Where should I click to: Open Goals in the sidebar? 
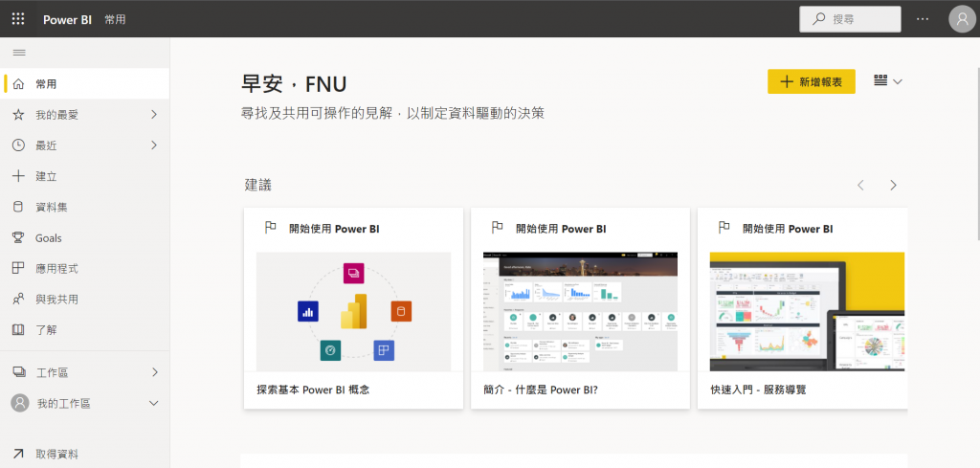85,237
